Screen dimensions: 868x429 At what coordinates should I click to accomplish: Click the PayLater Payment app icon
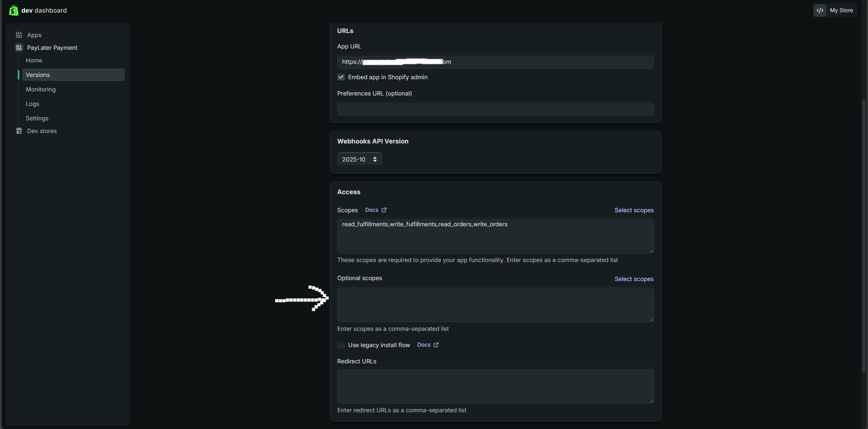tap(19, 48)
